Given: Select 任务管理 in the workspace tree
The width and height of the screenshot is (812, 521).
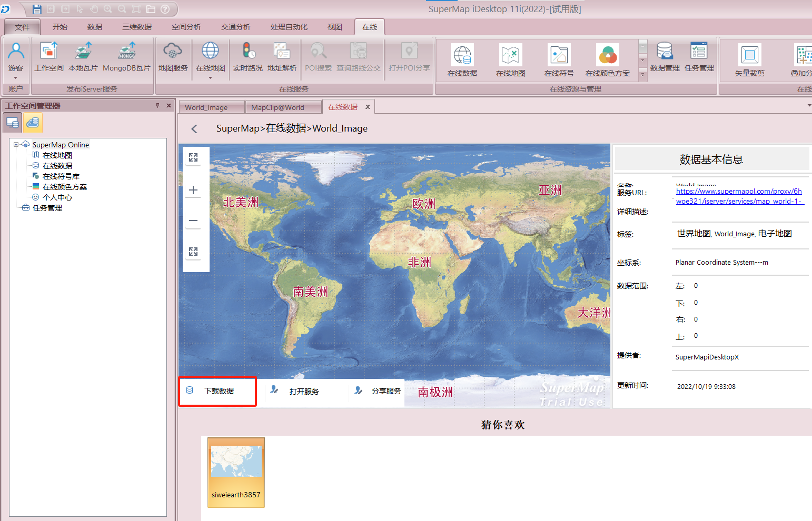Looking at the screenshot, I should tap(47, 208).
